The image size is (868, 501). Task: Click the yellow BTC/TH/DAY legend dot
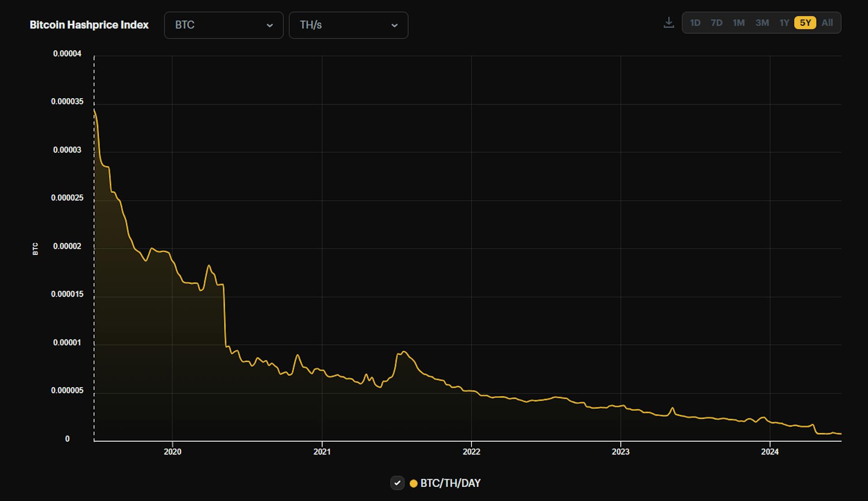(413, 483)
